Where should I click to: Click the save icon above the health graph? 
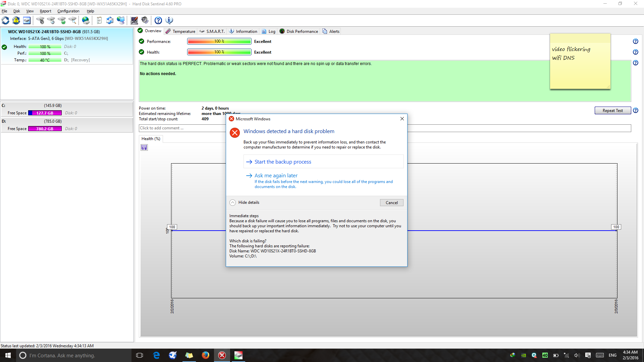click(144, 147)
